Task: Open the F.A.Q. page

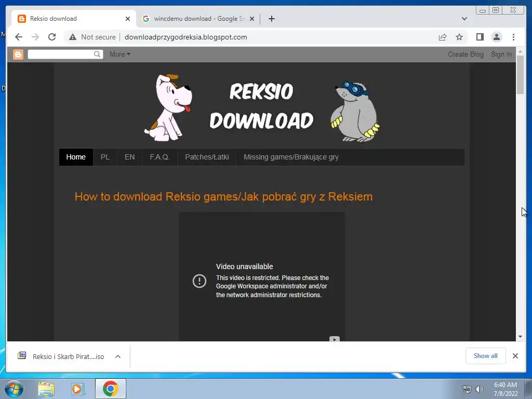Action: tap(160, 157)
